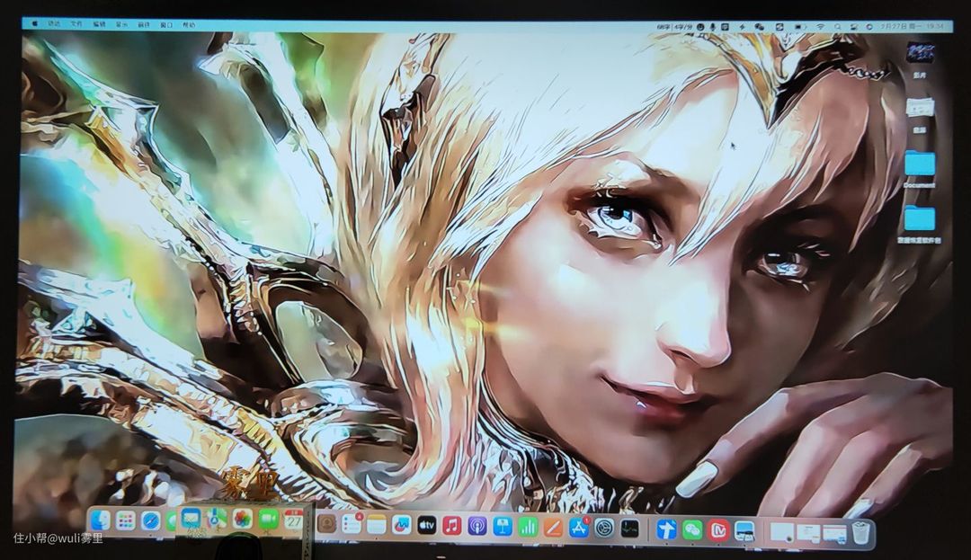Open the Stocks app in Dock
This screenshot has width=971, height=560.
(629, 529)
